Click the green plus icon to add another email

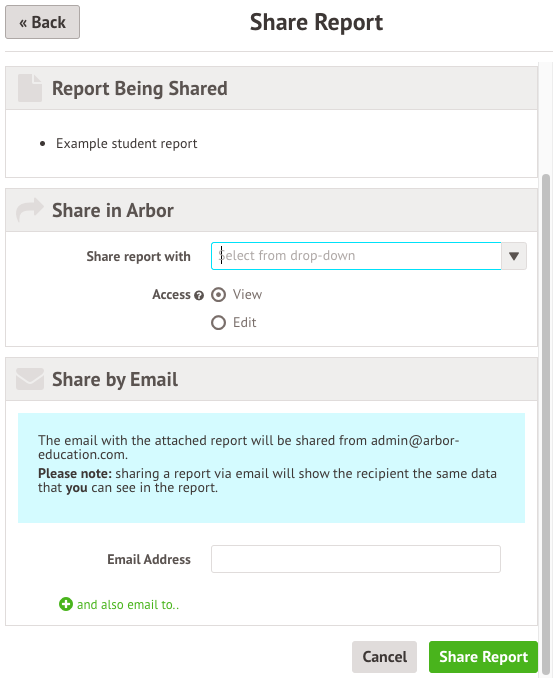pos(66,604)
